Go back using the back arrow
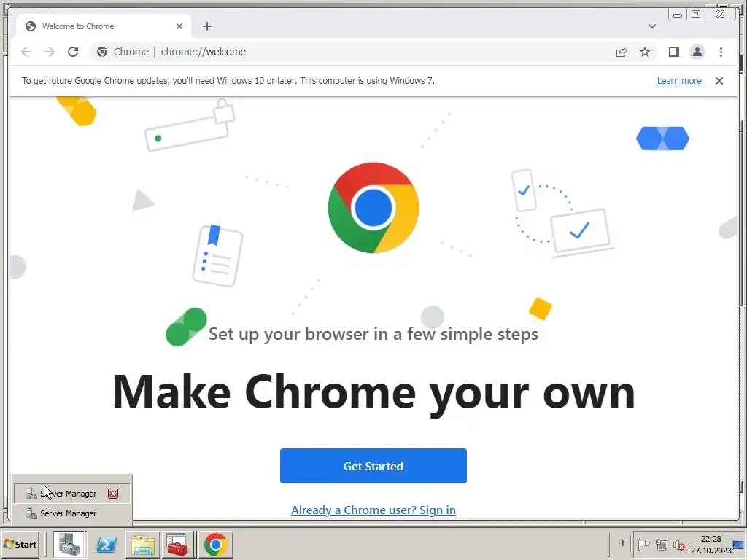 point(26,52)
